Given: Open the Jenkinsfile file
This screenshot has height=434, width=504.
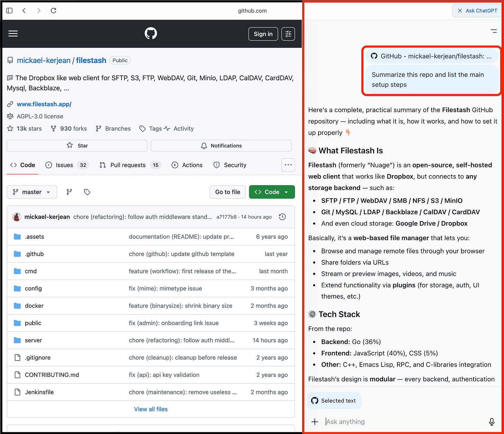Looking at the screenshot, I should [x=39, y=392].
